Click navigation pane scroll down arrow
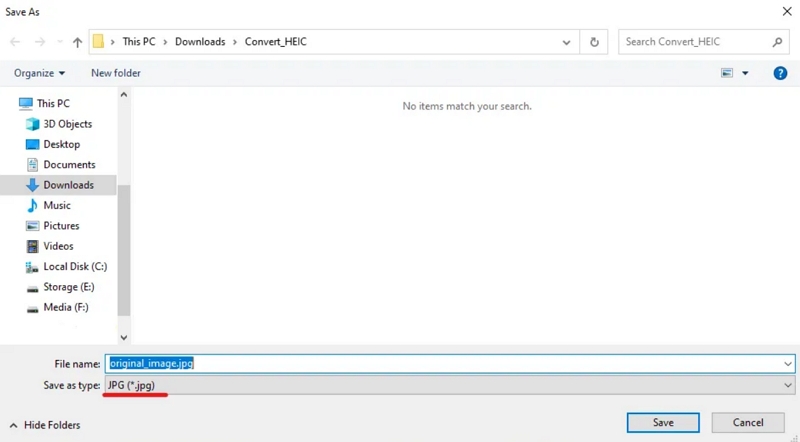 point(123,337)
